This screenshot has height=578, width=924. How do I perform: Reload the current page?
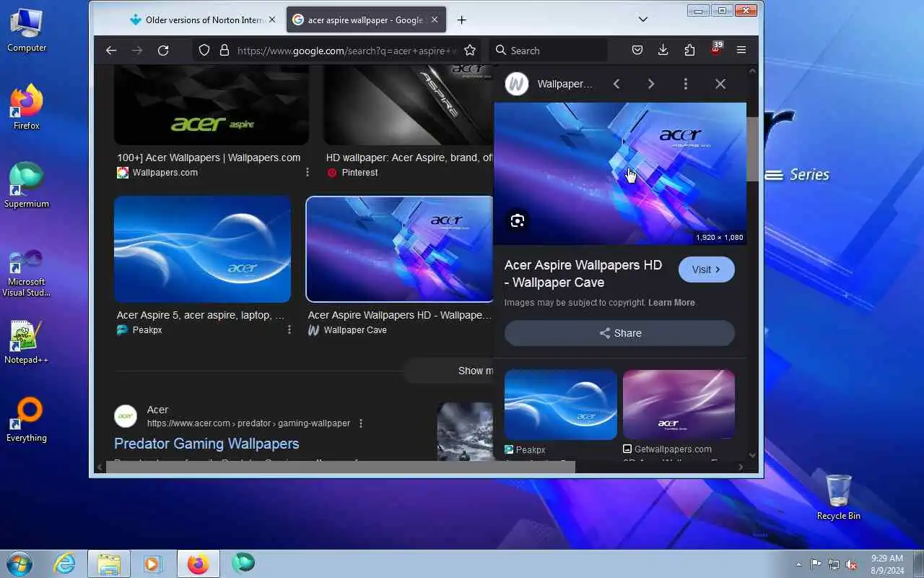point(163,51)
